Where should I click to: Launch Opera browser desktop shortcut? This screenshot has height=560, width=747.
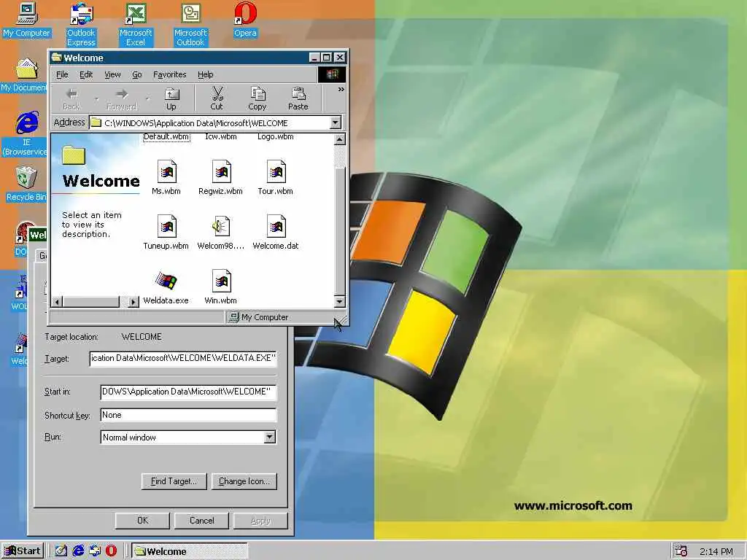click(245, 20)
